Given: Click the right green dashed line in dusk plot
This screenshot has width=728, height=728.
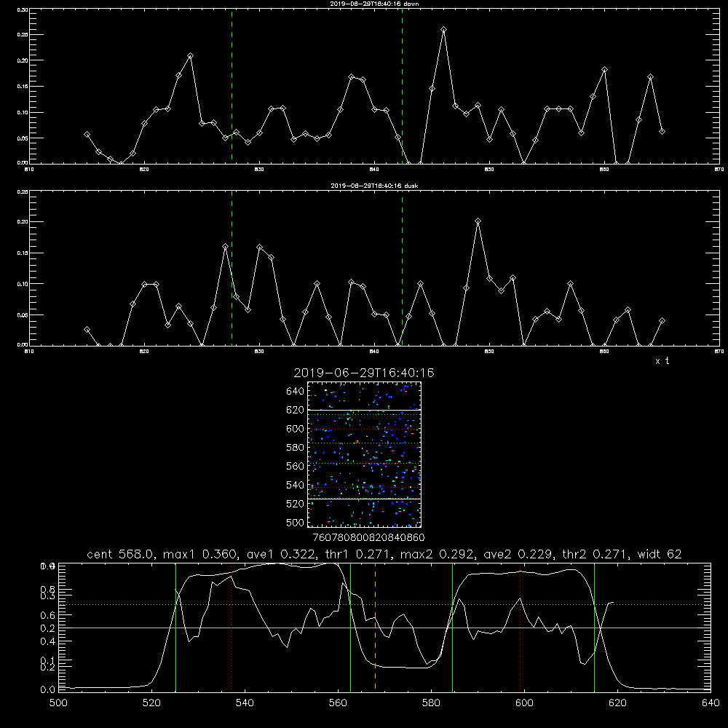Looking at the screenshot, I should tap(402, 268).
